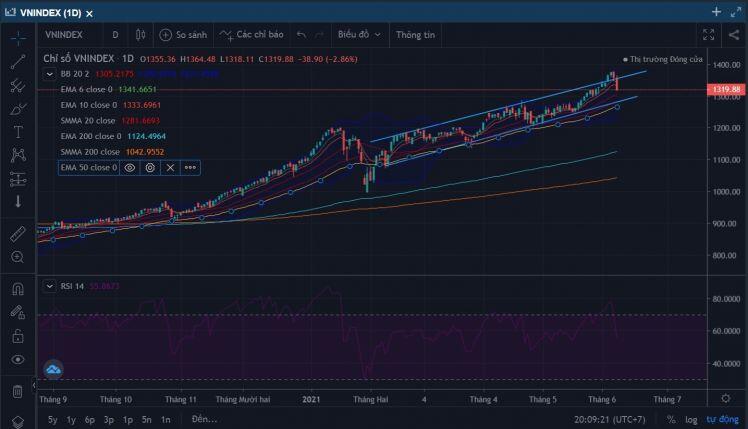Toggle magnet snap mode
This screenshot has width=748, height=429.
point(18,289)
